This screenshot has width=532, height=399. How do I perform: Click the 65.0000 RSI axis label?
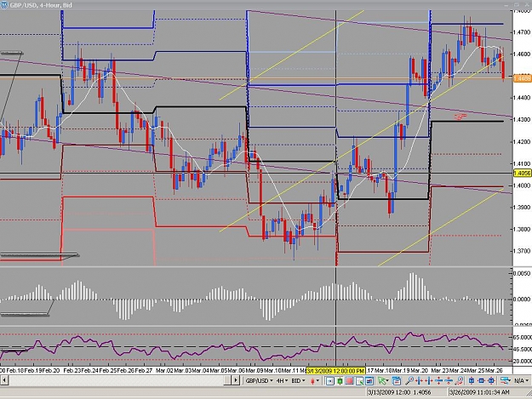click(522, 337)
